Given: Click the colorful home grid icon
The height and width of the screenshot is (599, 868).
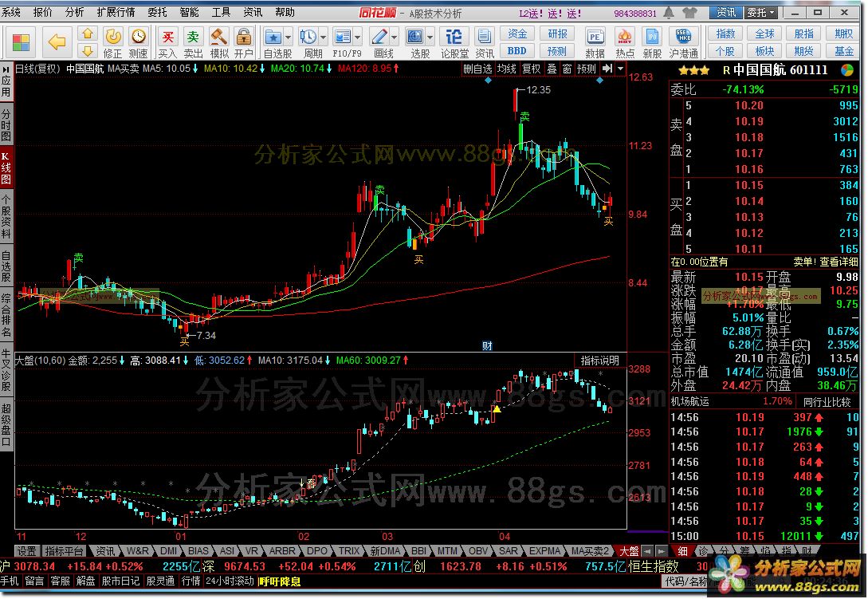Looking at the screenshot, I should tap(21, 42).
